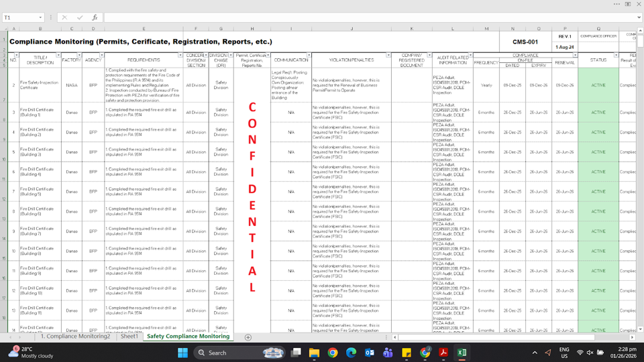644x362 pixels.
Task: Open the VIOLATION PENALTIES filter dropdown
Action: point(388,55)
